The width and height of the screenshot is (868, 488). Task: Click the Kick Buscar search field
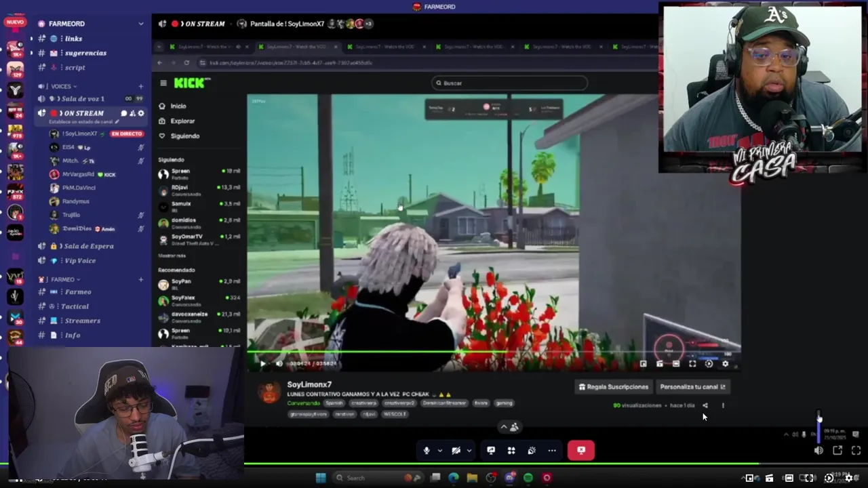click(x=509, y=83)
